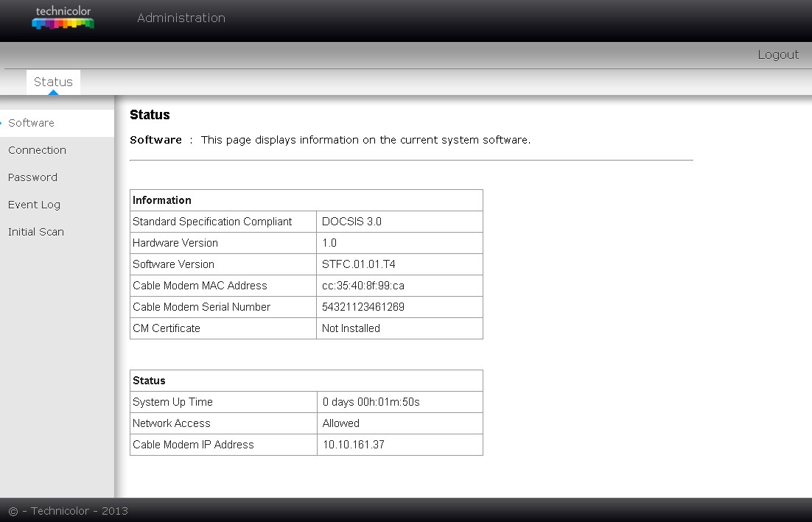
Task: Open the Software sidebar page
Action: tap(31, 123)
